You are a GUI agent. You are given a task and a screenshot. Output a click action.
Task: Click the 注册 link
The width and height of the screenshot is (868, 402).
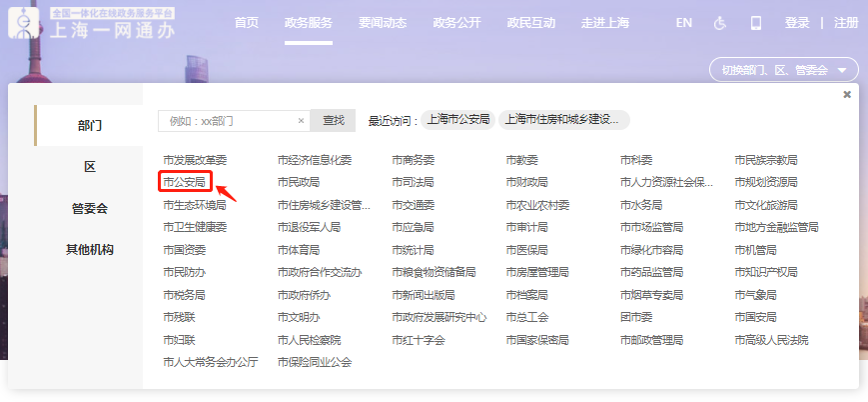[846, 23]
